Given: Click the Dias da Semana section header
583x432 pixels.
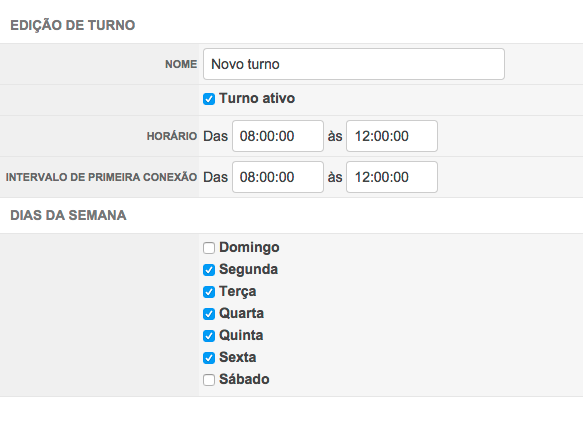Looking at the screenshot, I should 68,215.
